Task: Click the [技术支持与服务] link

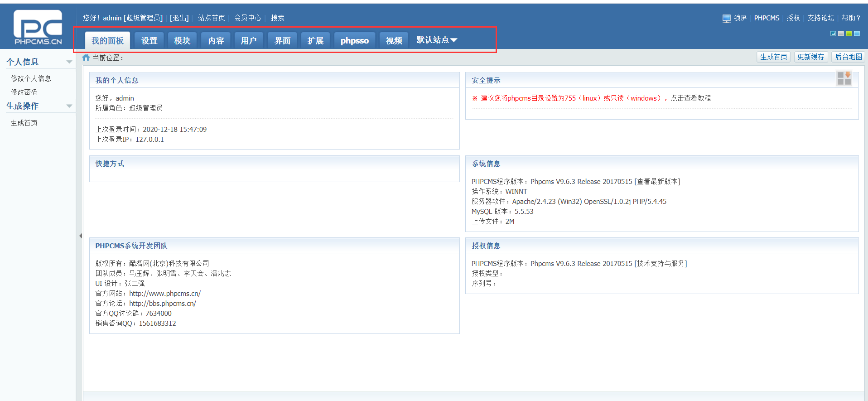Action: tap(661, 263)
